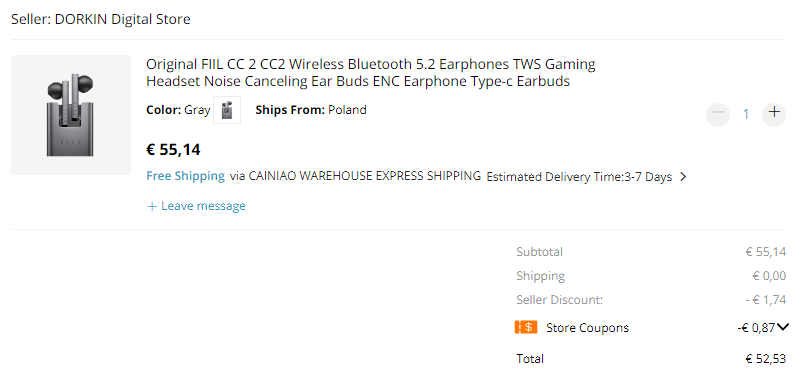803x375 pixels.
Task: Click the Store Coupons label text
Action: (x=587, y=328)
